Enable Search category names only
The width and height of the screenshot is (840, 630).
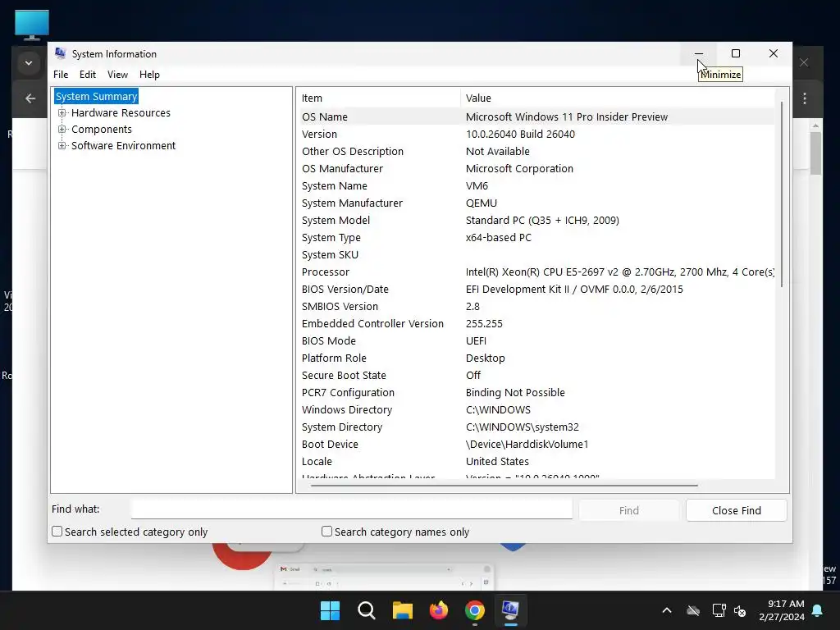pos(326,532)
